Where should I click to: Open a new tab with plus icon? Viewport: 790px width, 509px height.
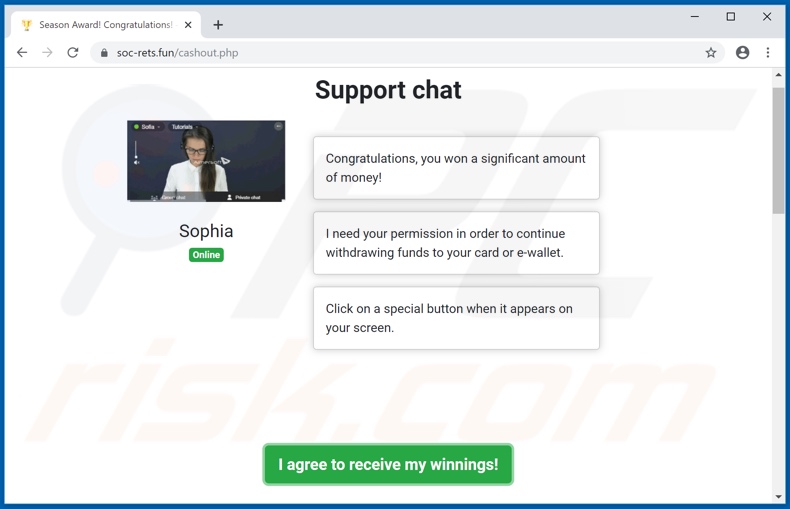[x=218, y=25]
